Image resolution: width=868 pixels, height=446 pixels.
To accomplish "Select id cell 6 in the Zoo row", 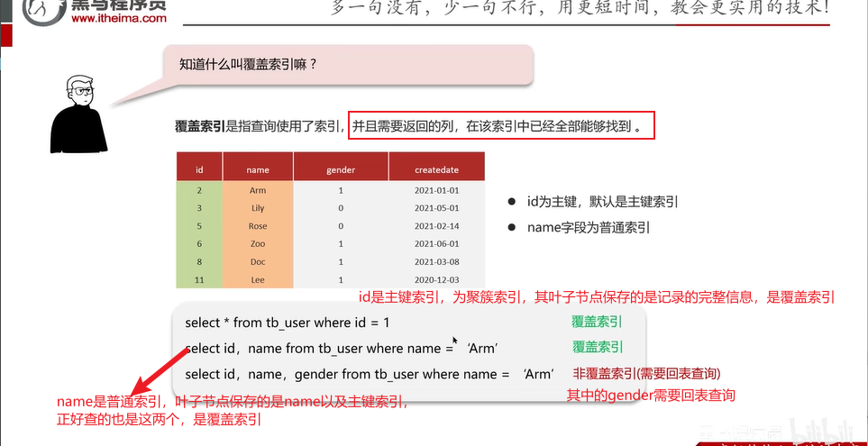I will [x=199, y=243].
